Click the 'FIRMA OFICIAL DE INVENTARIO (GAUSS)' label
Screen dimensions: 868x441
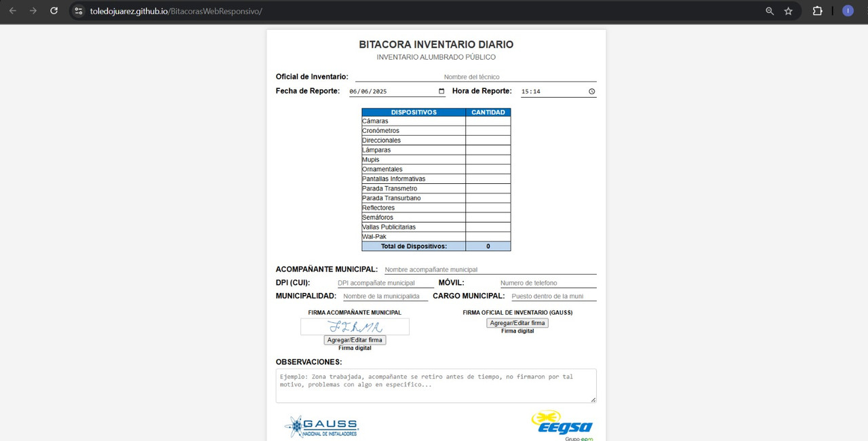517,313
